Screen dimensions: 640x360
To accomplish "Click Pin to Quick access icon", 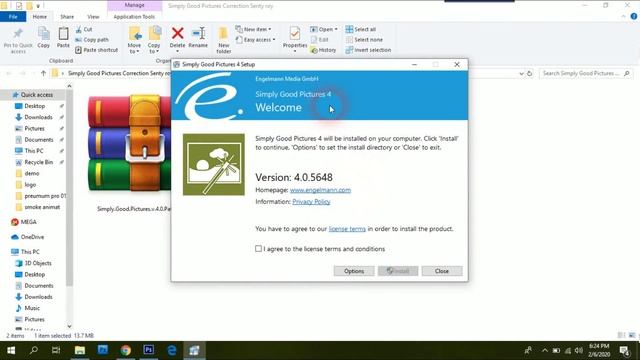I will click(18, 33).
